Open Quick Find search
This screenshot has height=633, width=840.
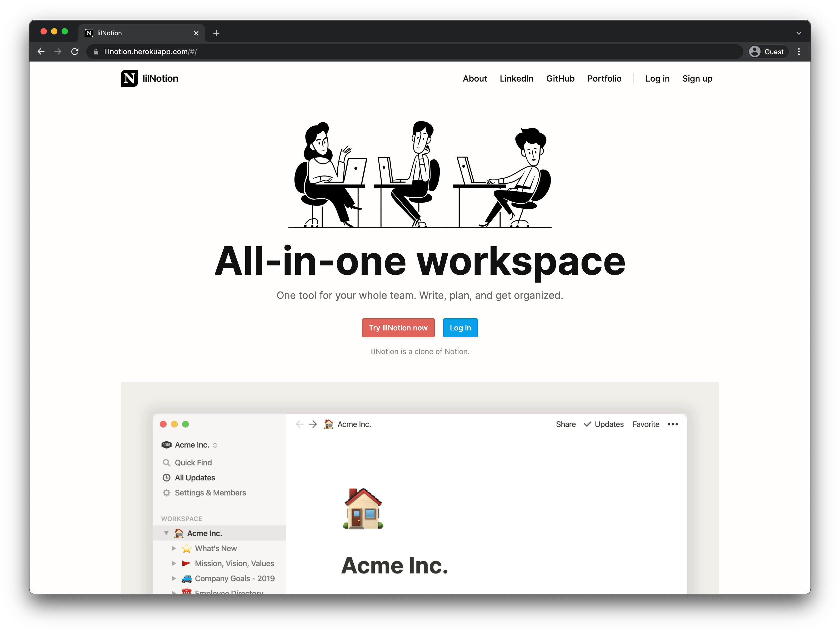pos(192,462)
